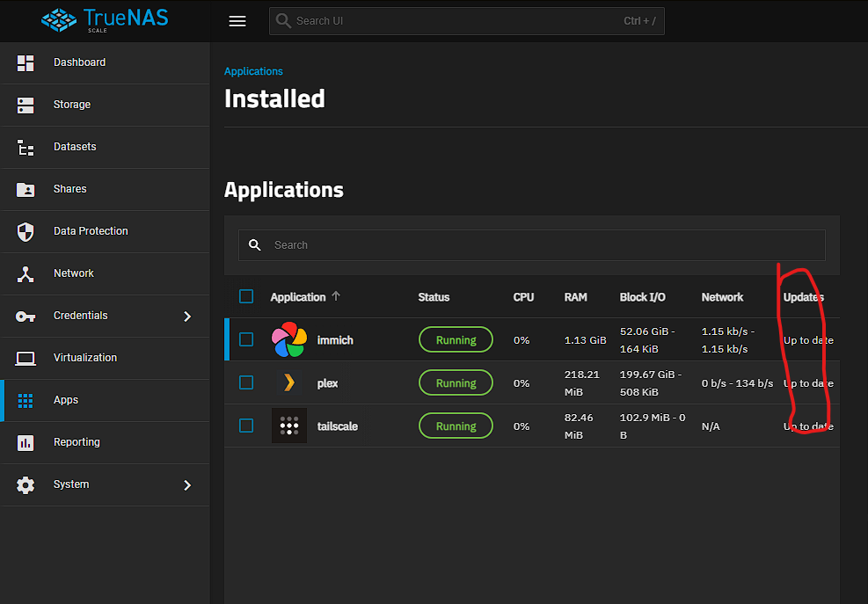Viewport: 868px width, 604px height.
Task: Click plex Block I/O 199.67 GiB value
Action: tap(651, 383)
